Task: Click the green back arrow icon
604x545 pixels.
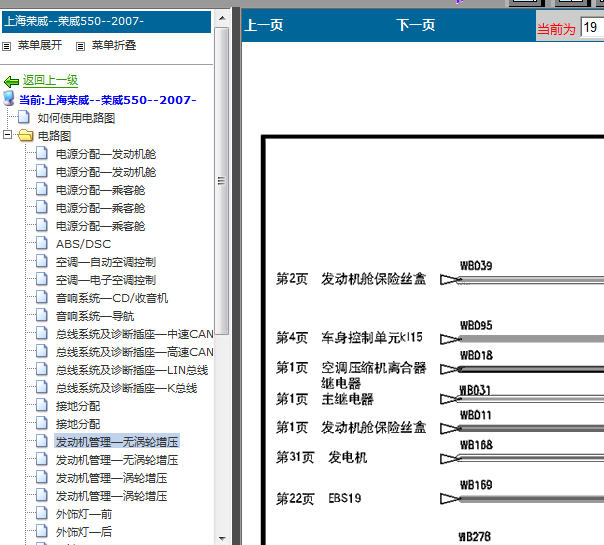Action: tap(11, 81)
